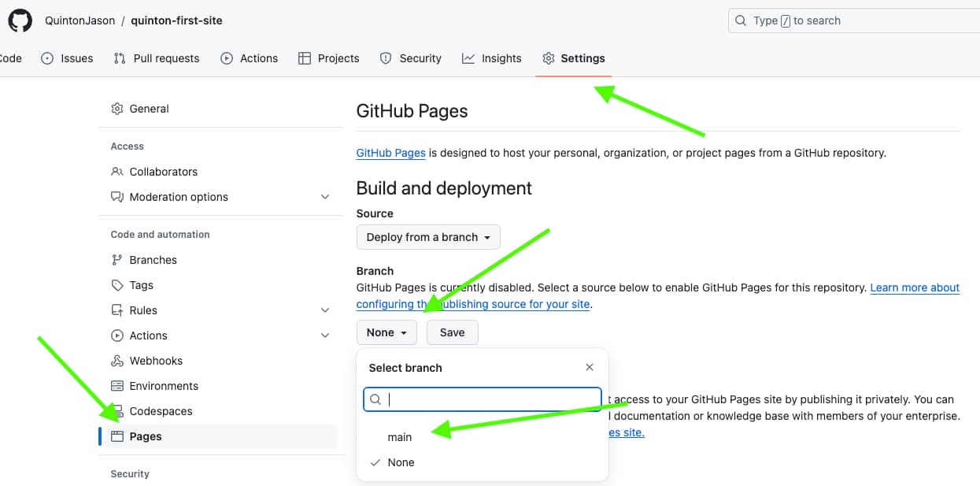Open the Learn more about link
This screenshot has height=486, width=980.
[915, 288]
